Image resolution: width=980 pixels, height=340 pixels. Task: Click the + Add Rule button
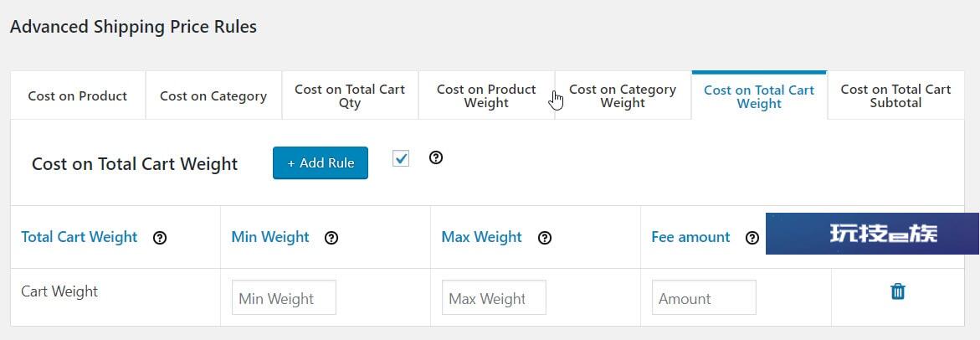coord(320,162)
